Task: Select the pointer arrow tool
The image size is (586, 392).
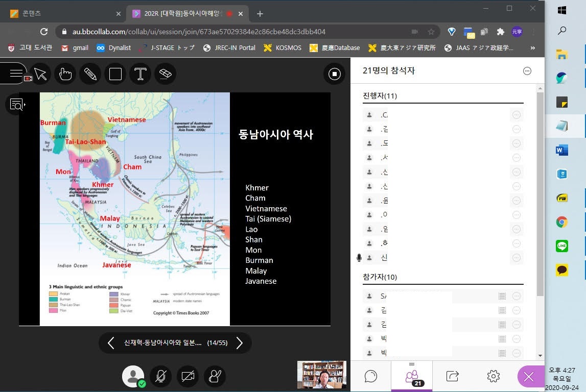Action: (41, 74)
